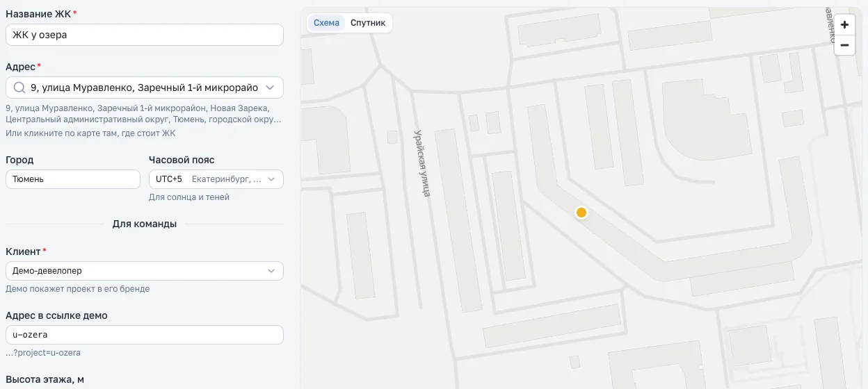
Task: Click the Урайская улица map label
Action: (x=422, y=163)
